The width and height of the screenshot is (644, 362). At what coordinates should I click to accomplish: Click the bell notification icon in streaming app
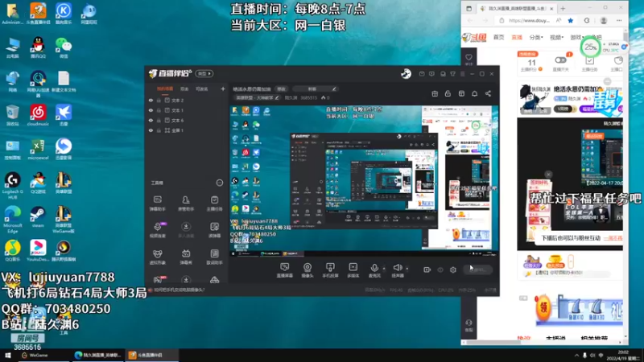pyautogui.click(x=474, y=93)
